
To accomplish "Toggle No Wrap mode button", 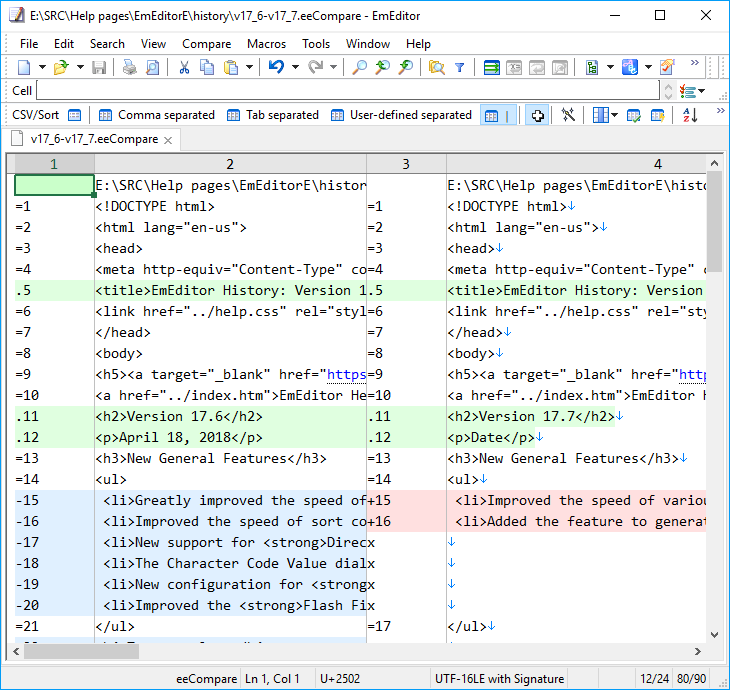I will pos(491,67).
